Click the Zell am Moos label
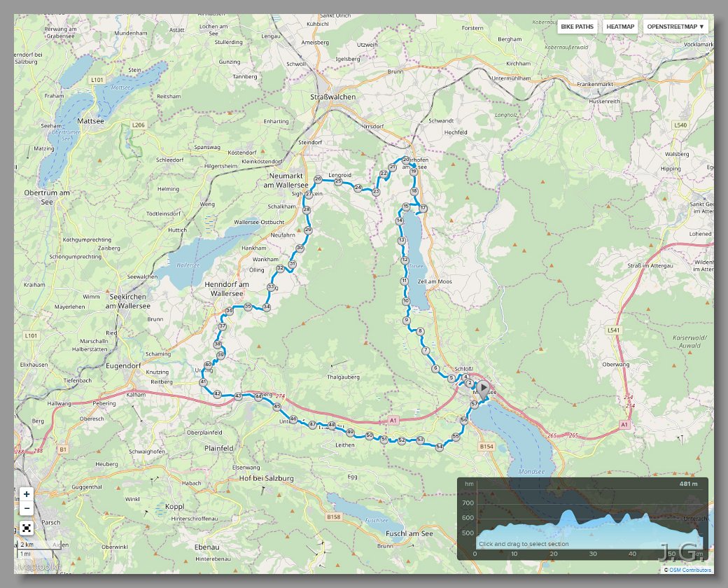This screenshot has height=588, width=728. coord(435,281)
